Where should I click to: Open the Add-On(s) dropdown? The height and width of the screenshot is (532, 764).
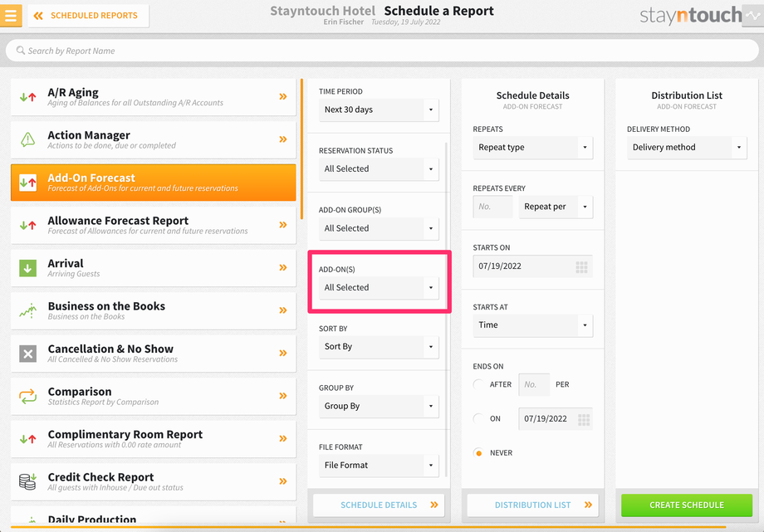[x=379, y=288]
